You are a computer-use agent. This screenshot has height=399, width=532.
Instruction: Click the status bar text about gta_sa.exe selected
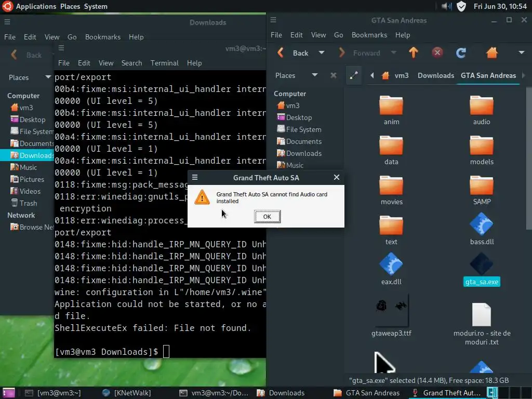[x=429, y=380]
